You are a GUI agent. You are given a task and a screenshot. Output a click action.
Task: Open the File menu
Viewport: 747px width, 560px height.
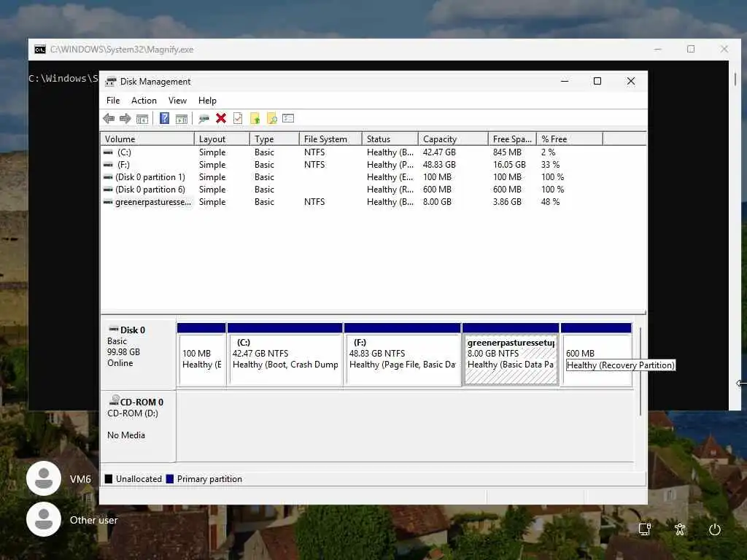coord(113,101)
